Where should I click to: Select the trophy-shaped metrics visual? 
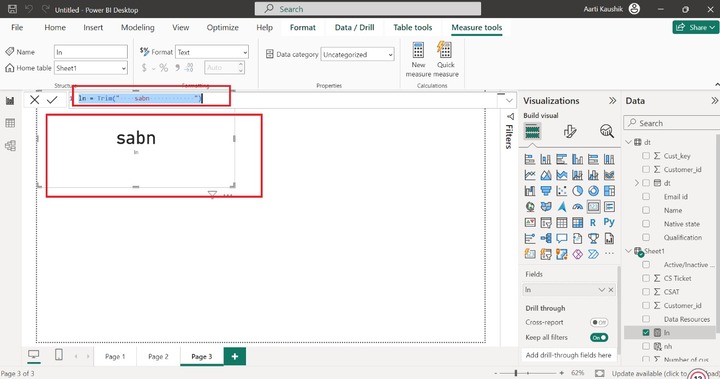pyautogui.click(x=593, y=238)
